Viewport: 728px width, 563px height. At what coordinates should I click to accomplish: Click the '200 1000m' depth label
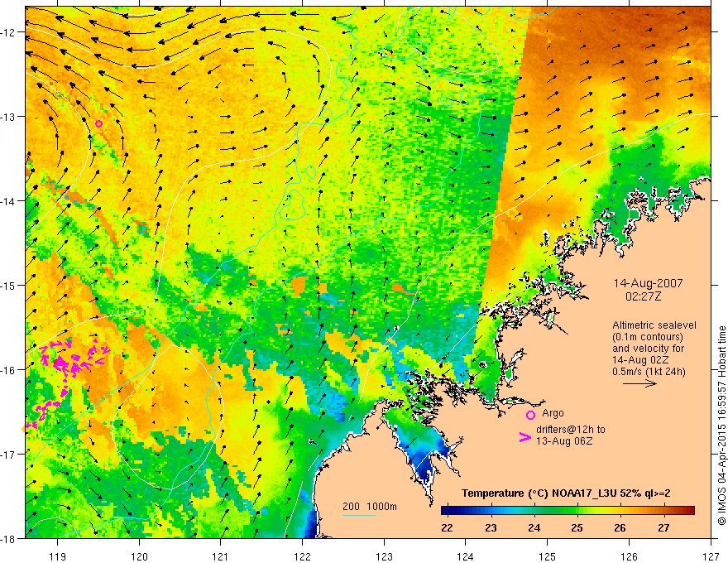coord(370,507)
